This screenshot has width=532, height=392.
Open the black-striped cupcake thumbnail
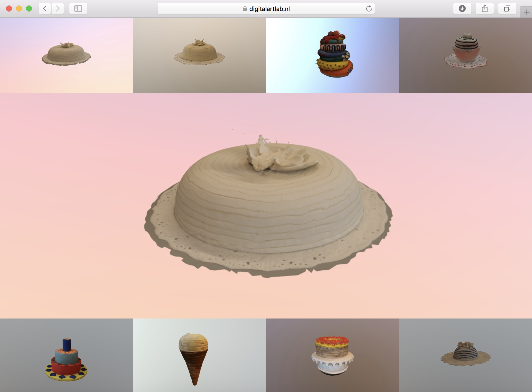point(465,55)
